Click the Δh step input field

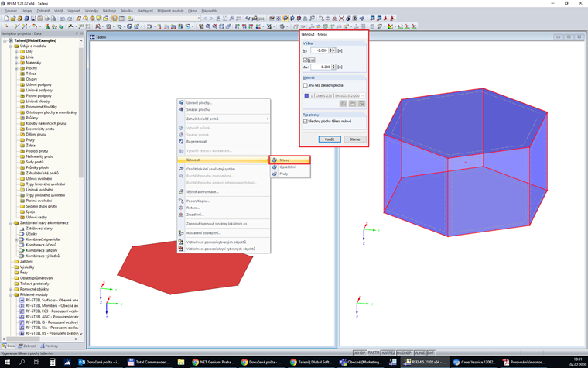tap(320, 67)
